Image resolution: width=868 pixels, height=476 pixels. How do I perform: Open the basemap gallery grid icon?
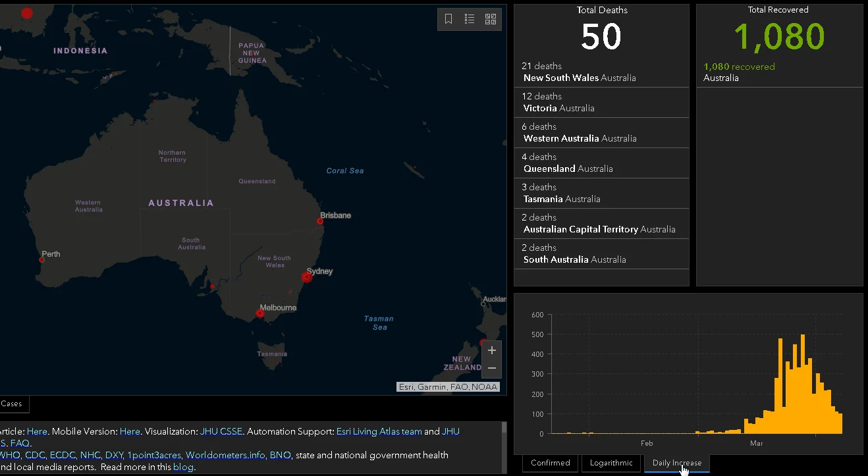491,19
